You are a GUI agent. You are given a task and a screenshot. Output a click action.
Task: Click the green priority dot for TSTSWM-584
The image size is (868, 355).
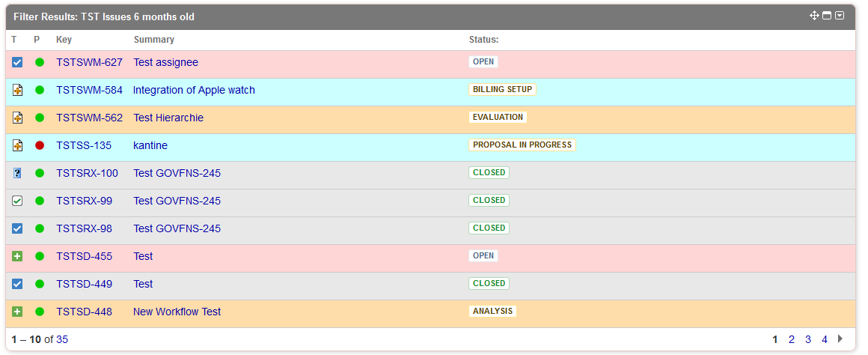point(40,90)
